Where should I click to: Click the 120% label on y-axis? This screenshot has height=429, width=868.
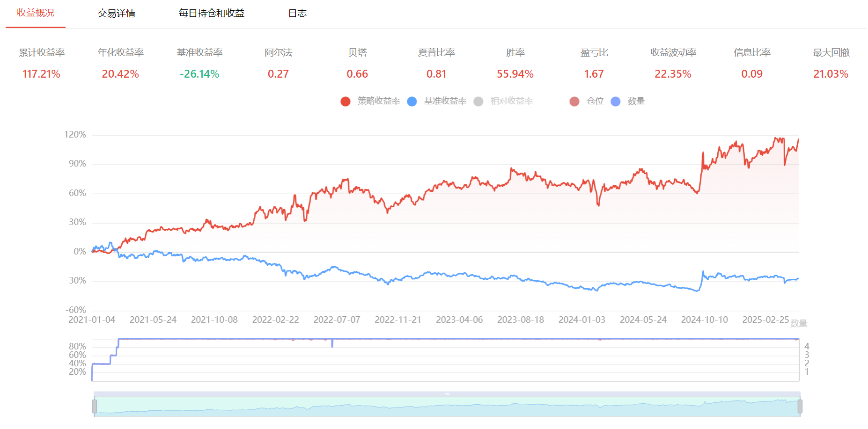(75, 135)
